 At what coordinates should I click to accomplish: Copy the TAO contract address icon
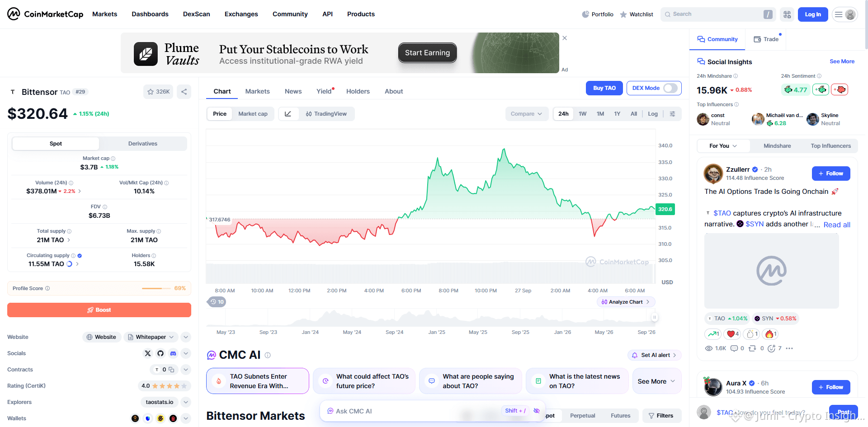pos(171,370)
